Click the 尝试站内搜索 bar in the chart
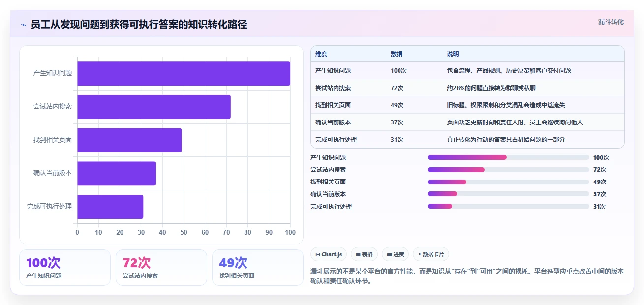 click(x=154, y=107)
